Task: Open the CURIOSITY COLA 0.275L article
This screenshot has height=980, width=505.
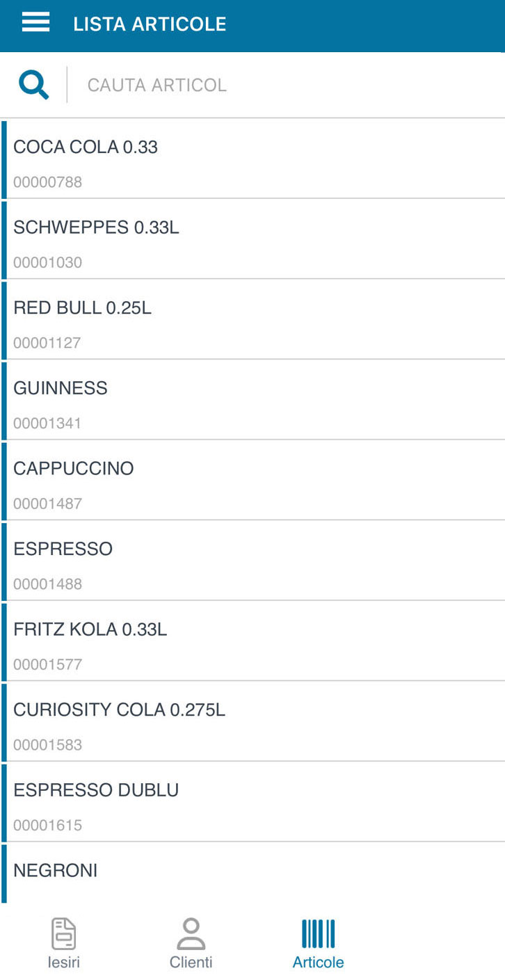Action: point(252,721)
